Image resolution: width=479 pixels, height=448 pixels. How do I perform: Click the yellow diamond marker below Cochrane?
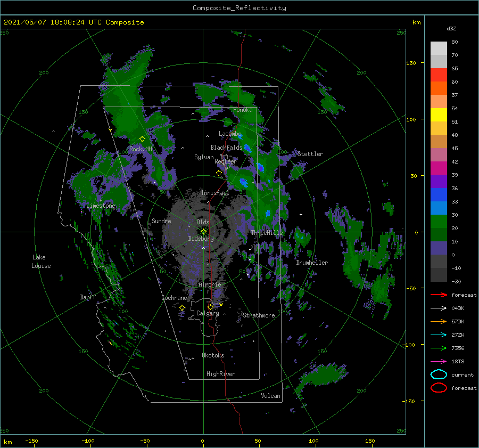pos(183,308)
